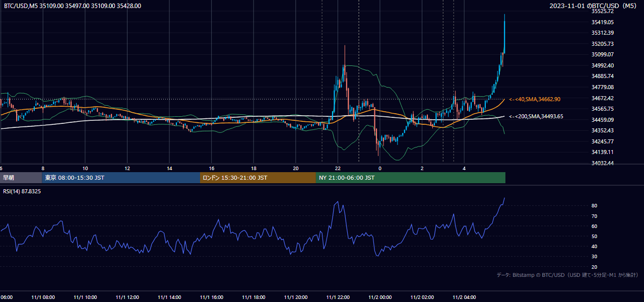Select the 34032.44 price axis label
This screenshot has height=302, width=644.
(x=603, y=163)
